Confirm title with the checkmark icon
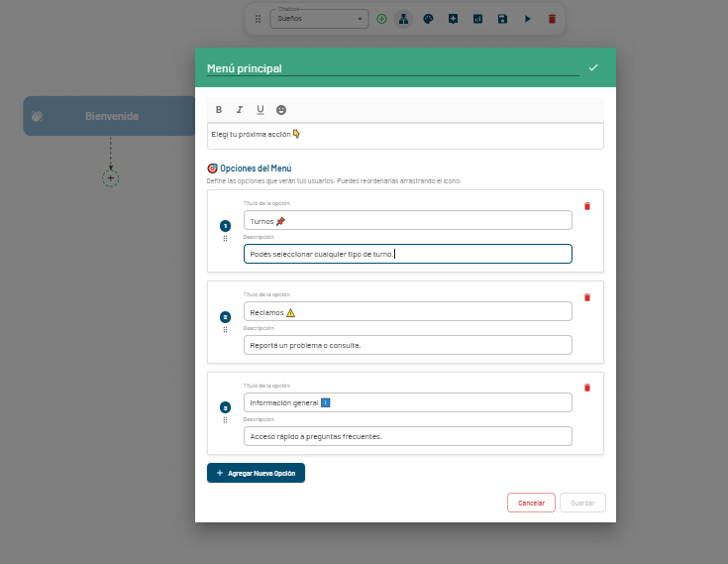The height and width of the screenshot is (564, 728). 593,67
